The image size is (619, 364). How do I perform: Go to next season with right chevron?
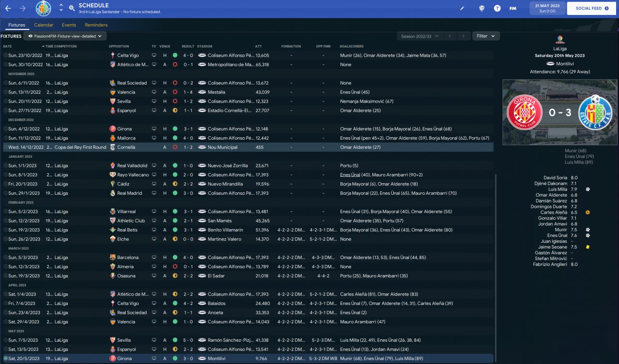point(463,36)
